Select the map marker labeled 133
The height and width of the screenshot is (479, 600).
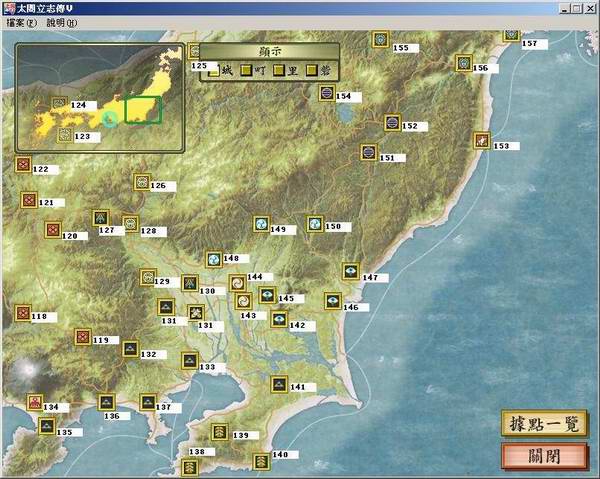point(190,361)
